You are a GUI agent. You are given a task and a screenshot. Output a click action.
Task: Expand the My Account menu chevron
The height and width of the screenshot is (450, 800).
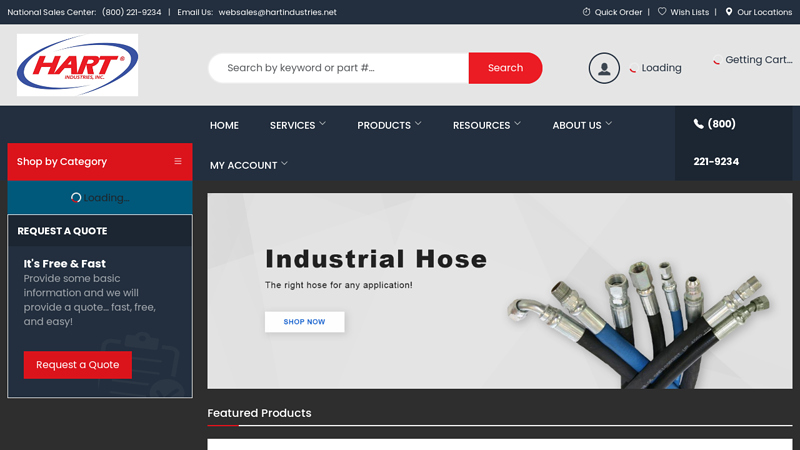[x=284, y=164]
